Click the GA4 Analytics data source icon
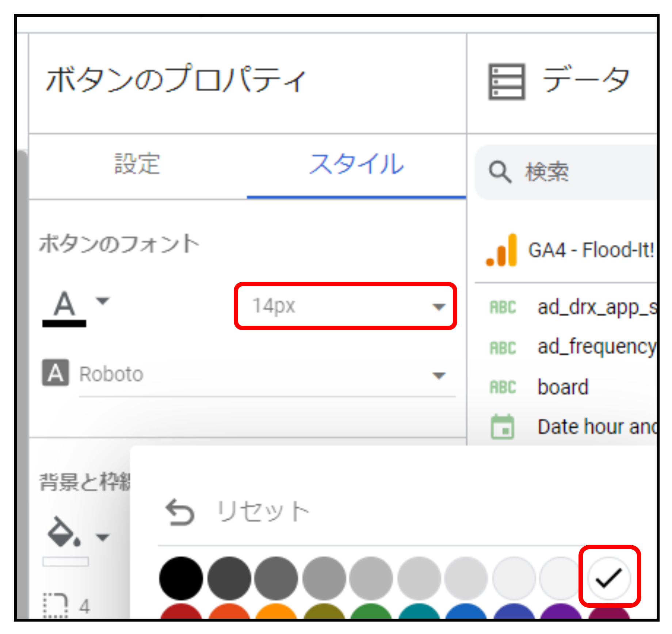The image size is (672, 634). tap(501, 251)
